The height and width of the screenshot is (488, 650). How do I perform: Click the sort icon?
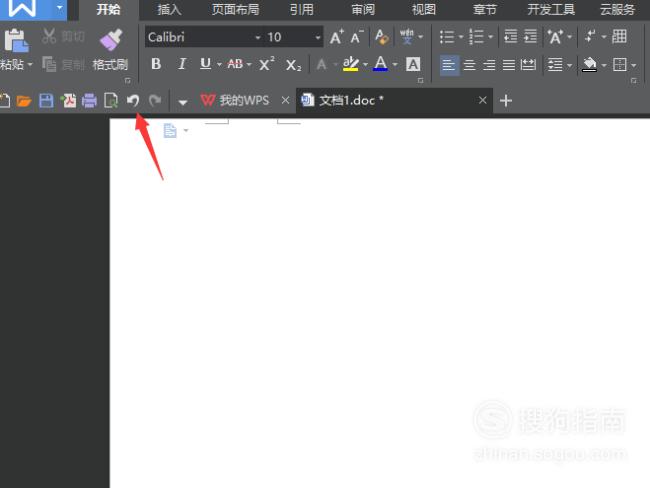590,37
